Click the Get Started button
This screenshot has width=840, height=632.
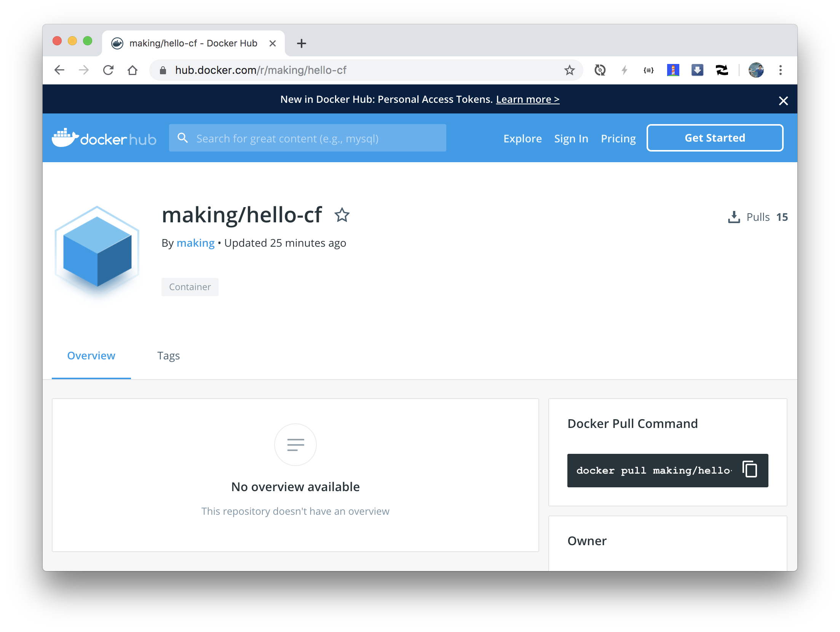[715, 138]
